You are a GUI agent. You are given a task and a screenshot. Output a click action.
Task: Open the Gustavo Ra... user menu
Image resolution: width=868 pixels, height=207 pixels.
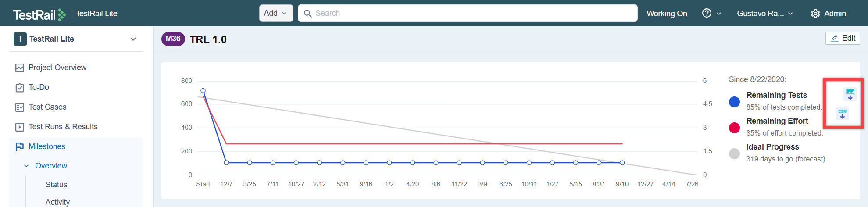(x=764, y=14)
